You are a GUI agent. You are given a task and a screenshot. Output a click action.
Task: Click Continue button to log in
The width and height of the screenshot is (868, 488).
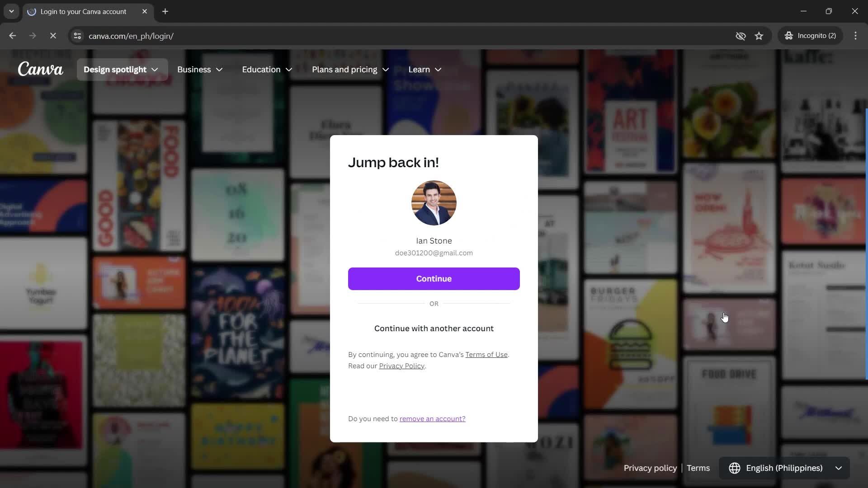point(434,278)
